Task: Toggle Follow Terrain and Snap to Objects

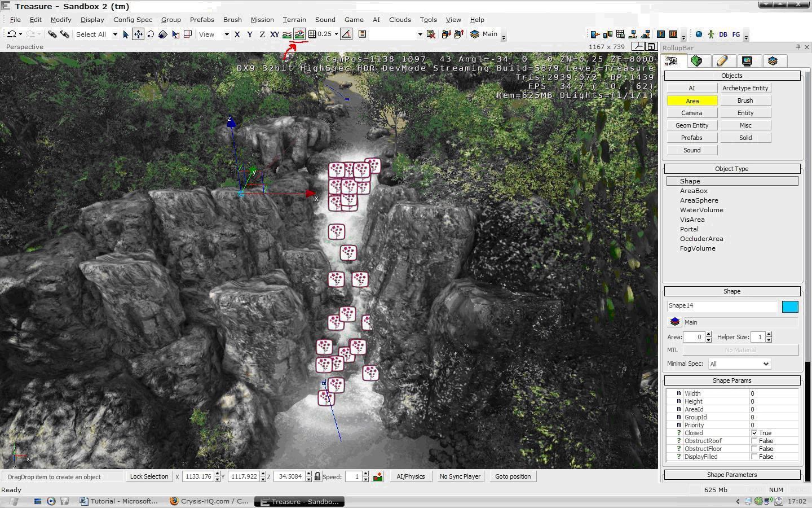Action: 299,34
